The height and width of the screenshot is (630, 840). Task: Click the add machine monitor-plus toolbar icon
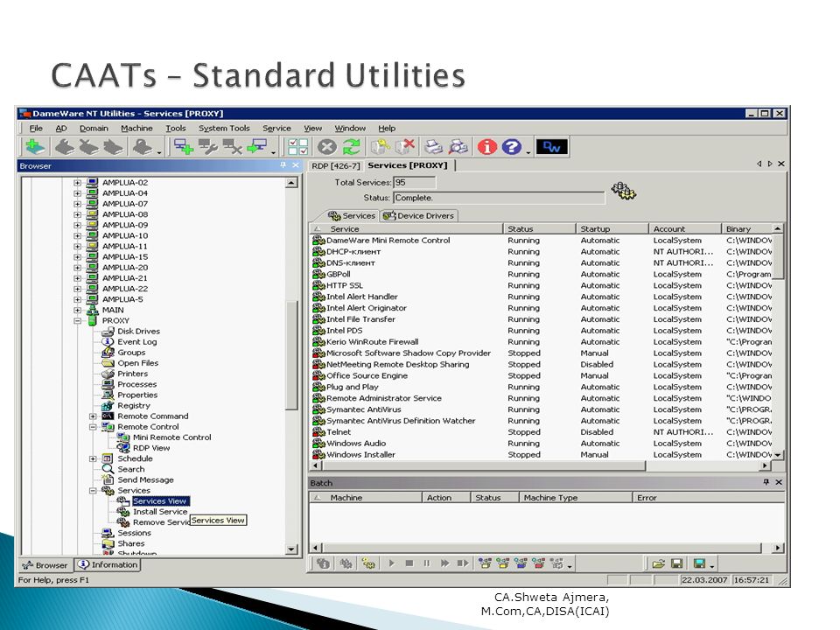[x=183, y=147]
